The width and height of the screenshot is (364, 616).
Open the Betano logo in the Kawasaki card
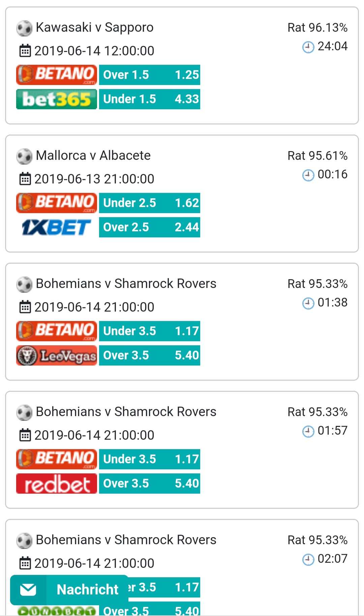57,75
